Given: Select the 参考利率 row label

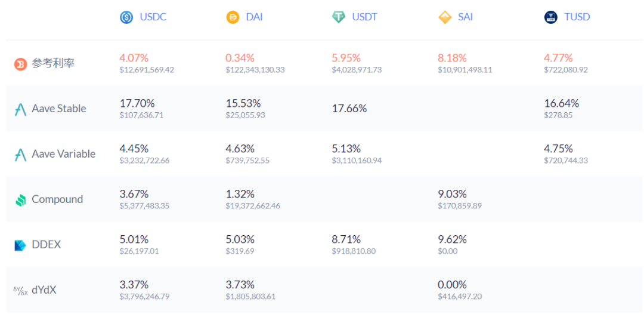Looking at the screenshot, I should coord(54,64).
